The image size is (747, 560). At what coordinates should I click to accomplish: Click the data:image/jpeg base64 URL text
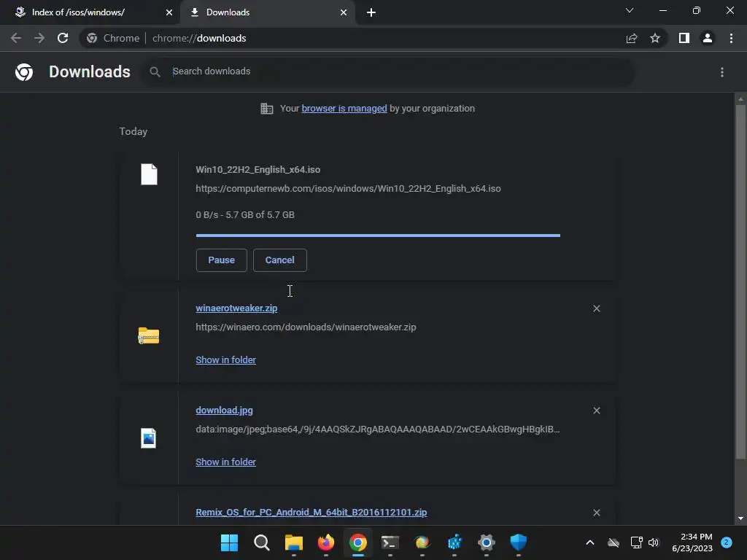378,429
